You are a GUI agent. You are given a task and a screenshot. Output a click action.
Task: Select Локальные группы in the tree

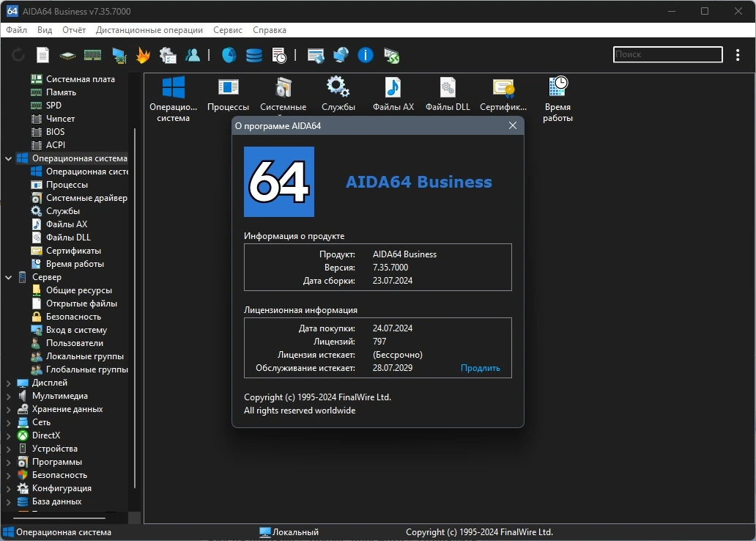(x=77, y=357)
